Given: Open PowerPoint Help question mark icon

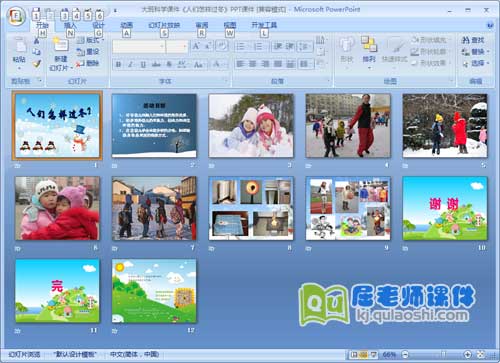Looking at the screenshot, I should click(x=490, y=25).
